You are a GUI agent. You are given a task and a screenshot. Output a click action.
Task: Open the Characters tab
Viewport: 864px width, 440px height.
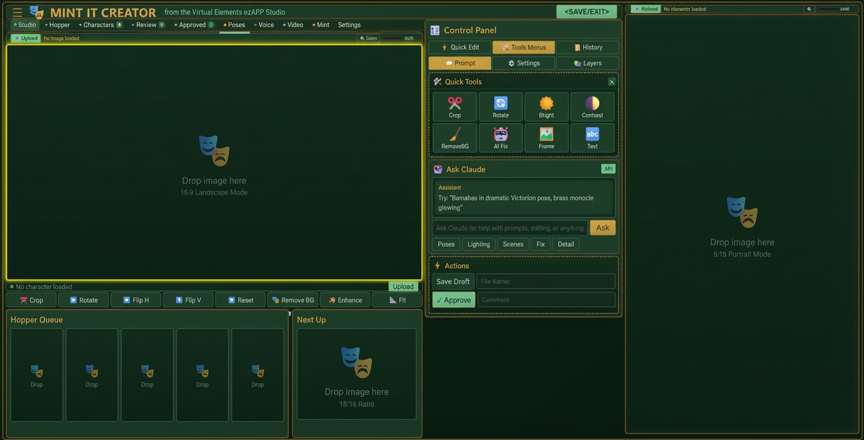[x=101, y=25]
